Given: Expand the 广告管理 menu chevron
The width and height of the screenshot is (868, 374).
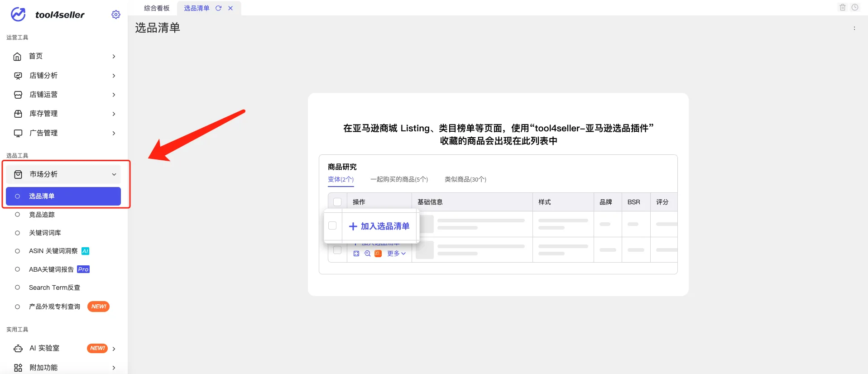Looking at the screenshot, I should tap(114, 133).
